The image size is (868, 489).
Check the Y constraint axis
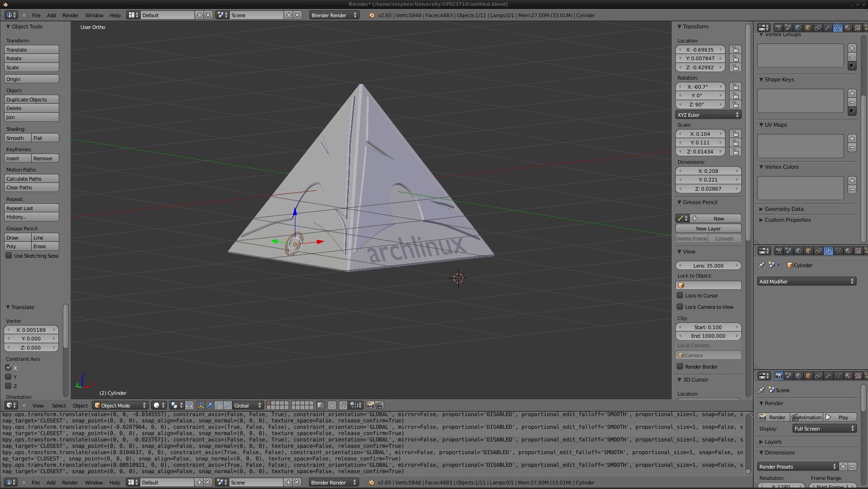pyautogui.click(x=8, y=377)
